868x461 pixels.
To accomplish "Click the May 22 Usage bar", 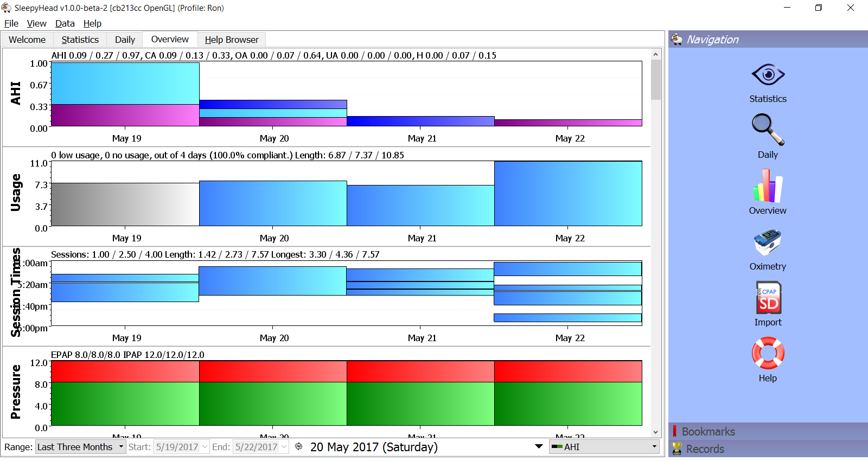I will point(568,194).
